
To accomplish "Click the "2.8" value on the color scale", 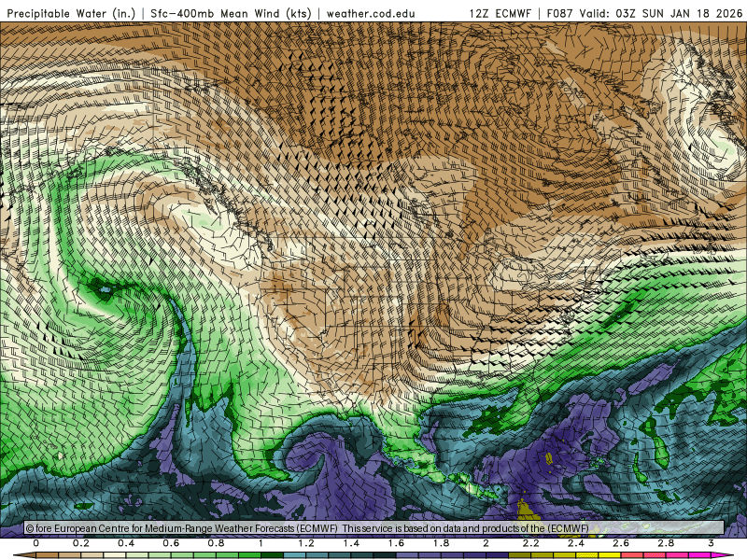I will [666, 543].
